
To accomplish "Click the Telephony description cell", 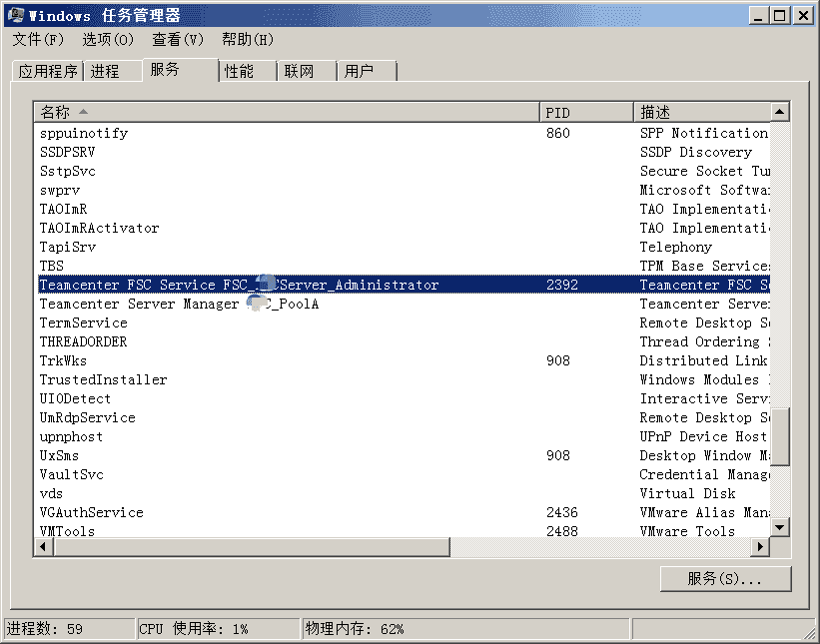I will pyautogui.click(x=675, y=247).
